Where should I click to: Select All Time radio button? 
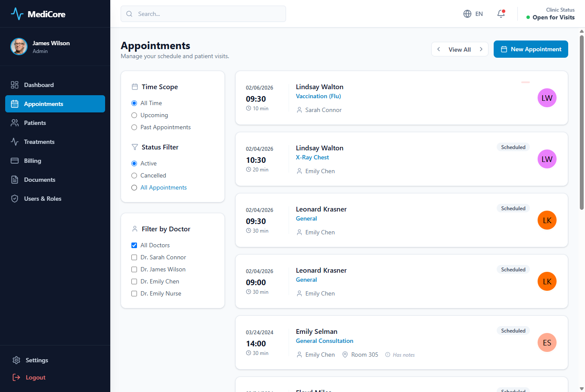click(134, 103)
